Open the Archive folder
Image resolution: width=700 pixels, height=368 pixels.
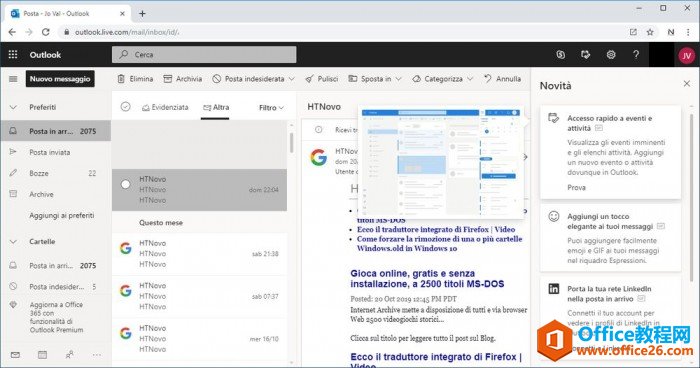56,194
